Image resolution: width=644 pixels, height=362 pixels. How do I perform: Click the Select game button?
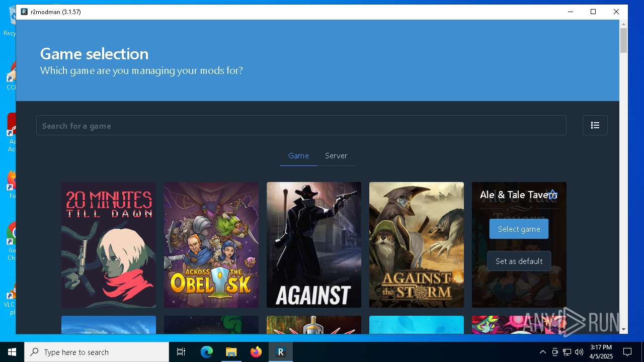click(519, 229)
